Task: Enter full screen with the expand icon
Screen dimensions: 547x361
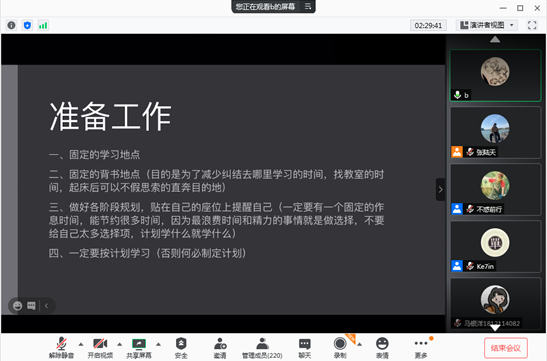Action: click(532, 25)
